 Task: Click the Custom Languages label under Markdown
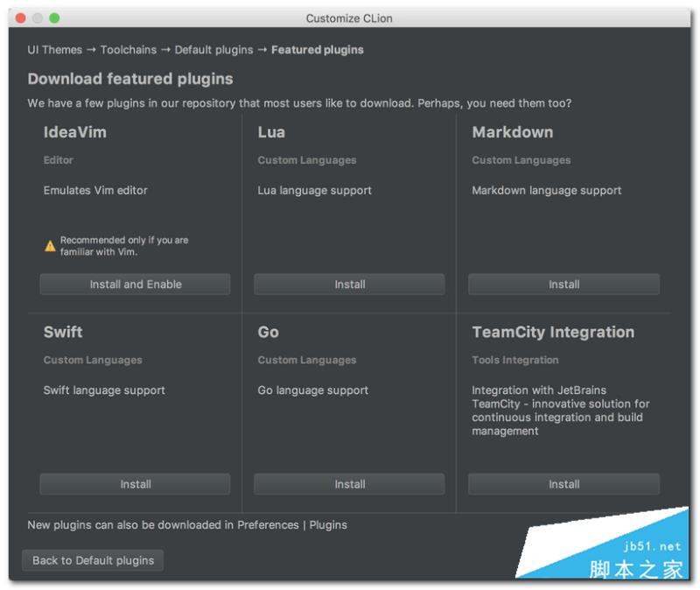coord(521,160)
